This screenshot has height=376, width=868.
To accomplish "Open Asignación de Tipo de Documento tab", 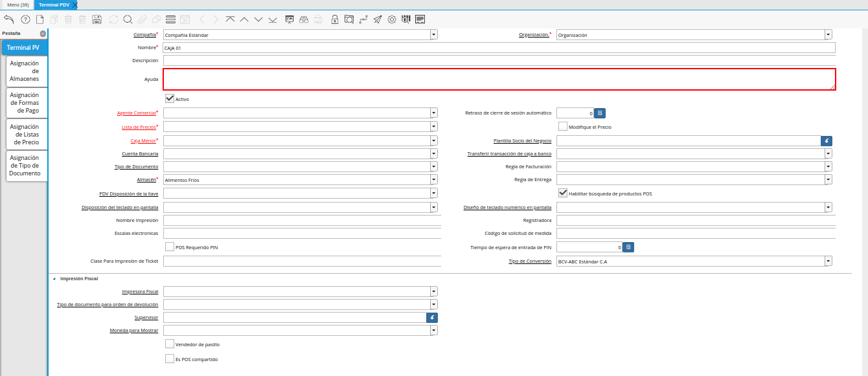I will (27, 166).
